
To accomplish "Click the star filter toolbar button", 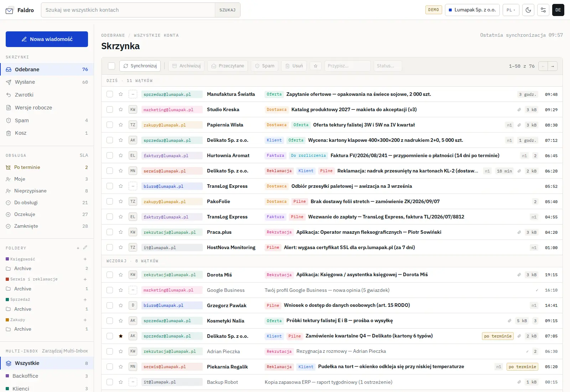I will [x=316, y=66].
